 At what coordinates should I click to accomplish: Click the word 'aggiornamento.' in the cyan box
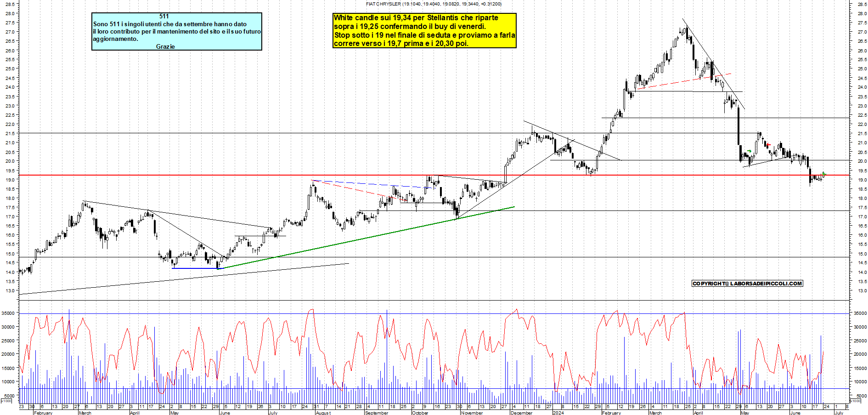pyautogui.click(x=115, y=39)
